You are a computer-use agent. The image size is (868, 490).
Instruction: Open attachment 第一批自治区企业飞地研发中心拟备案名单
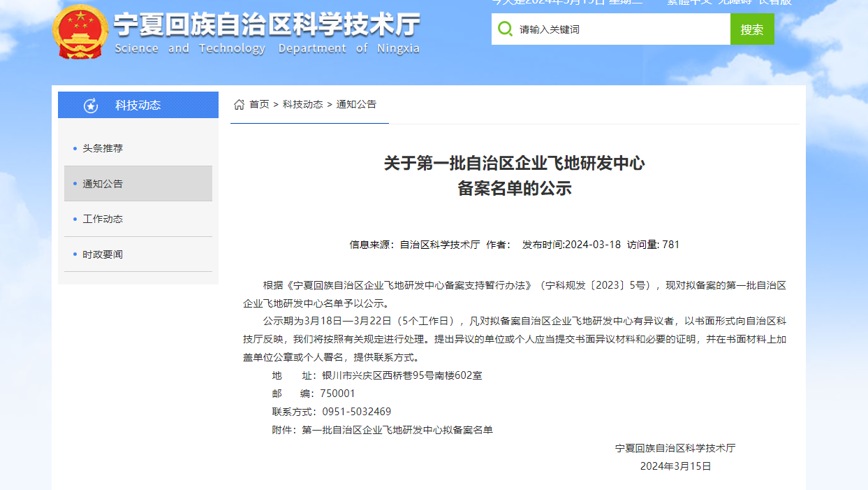[x=397, y=430]
